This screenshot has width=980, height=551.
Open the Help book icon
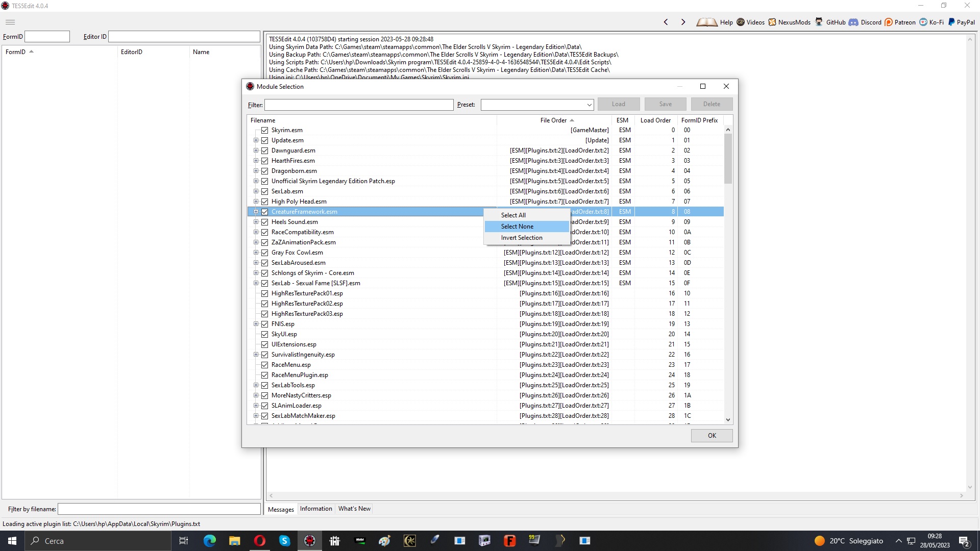[x=707, y=22]
